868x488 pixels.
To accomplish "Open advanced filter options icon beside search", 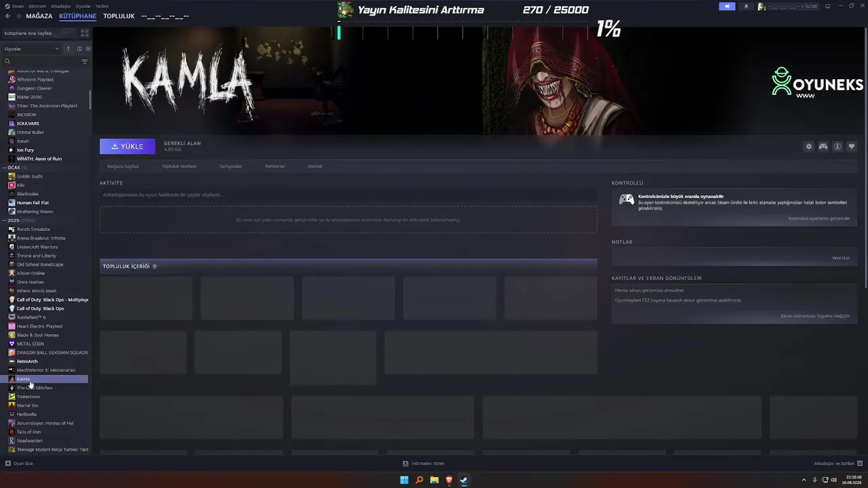I will point(85,62).
